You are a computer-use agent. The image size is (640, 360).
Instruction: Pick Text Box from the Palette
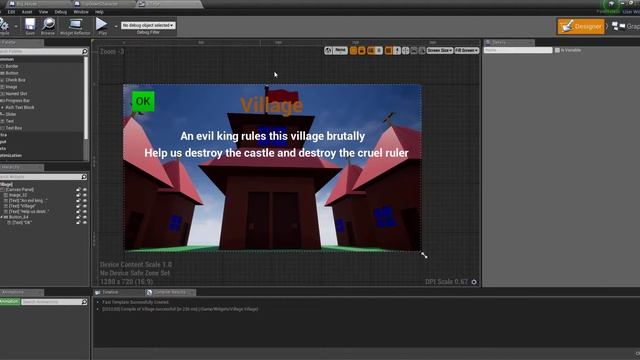point(13,128)
